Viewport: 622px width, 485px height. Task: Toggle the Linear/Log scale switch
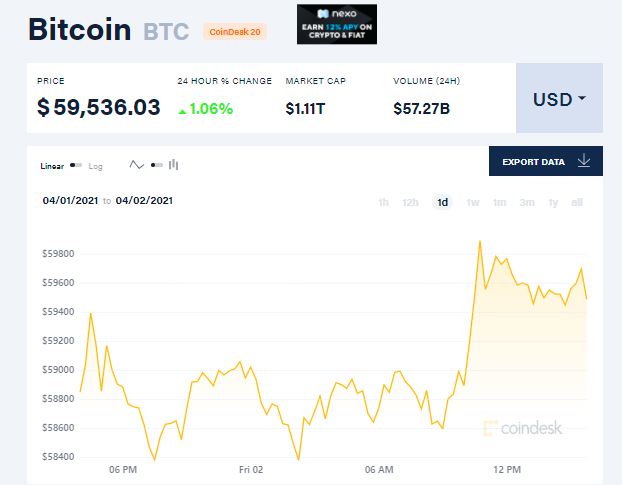pos(76,165)
